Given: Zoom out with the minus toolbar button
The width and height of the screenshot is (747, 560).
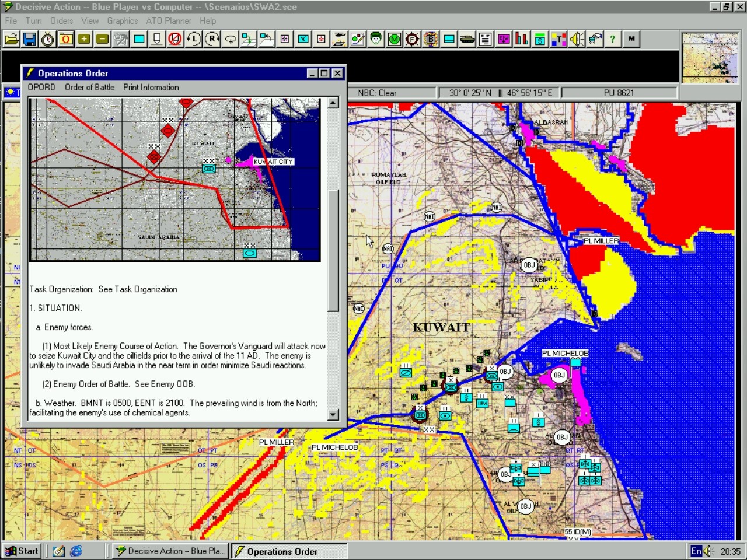Looking at the screenshot, I should tap(102, 39).
